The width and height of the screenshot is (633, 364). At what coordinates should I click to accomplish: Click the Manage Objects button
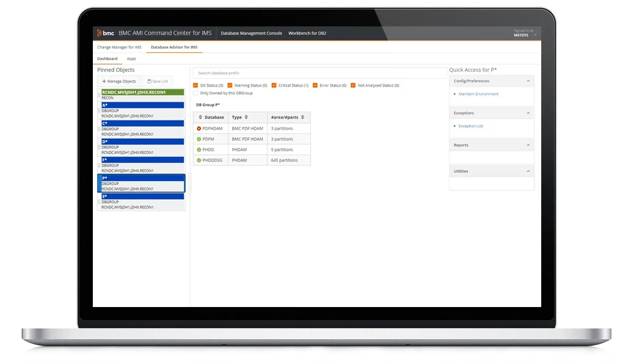click(119, 81)
